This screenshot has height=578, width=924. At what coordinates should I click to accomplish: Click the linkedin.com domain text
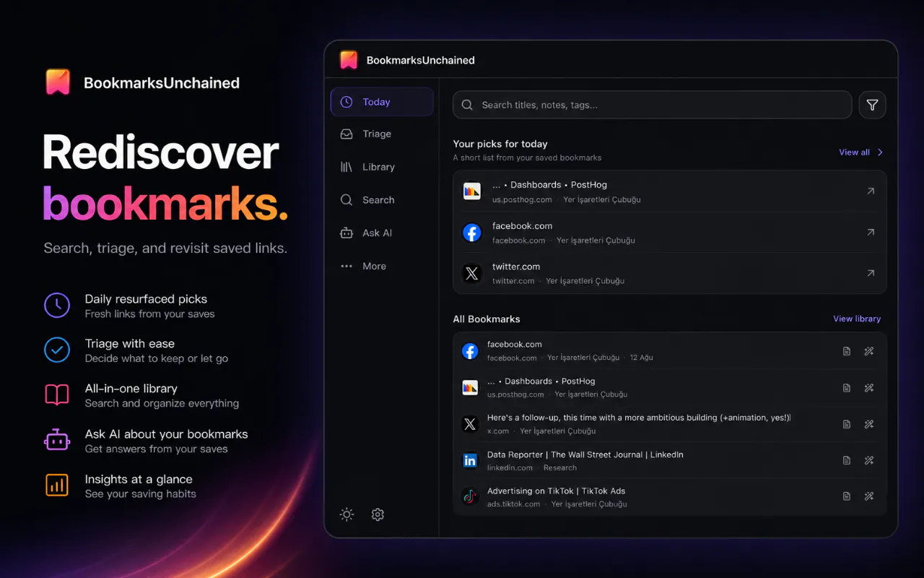click(x=510, y=467)
